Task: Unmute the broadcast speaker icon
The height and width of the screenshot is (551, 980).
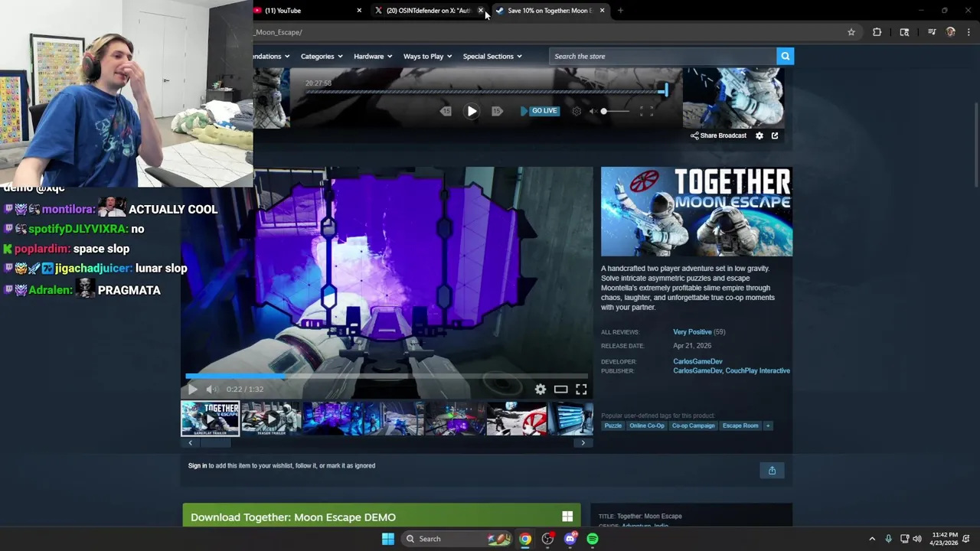Action: (593, 111)
